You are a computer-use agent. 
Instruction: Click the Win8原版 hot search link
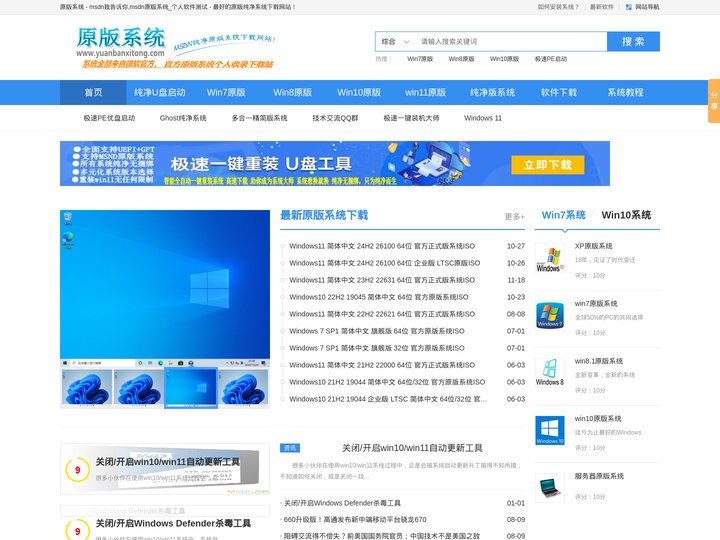(461, 59)
